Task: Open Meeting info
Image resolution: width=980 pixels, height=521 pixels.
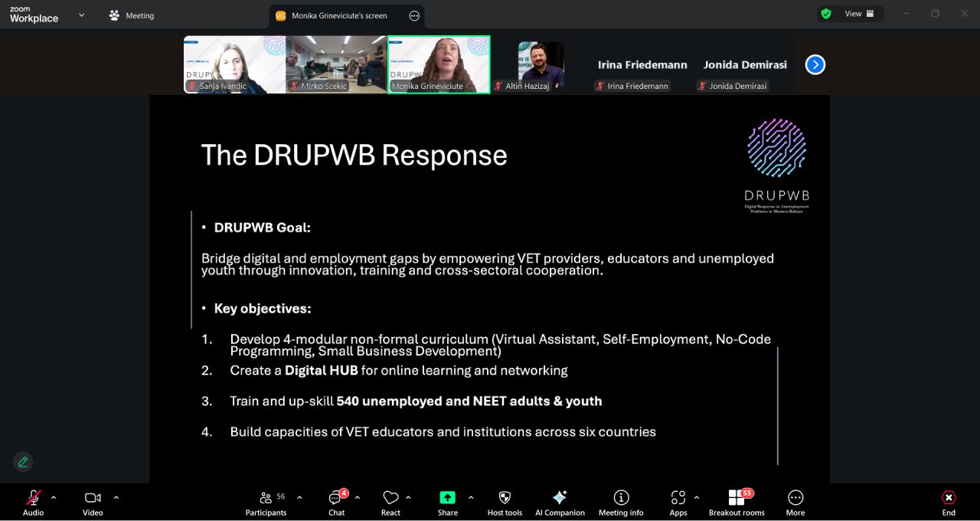Action: 621,502
